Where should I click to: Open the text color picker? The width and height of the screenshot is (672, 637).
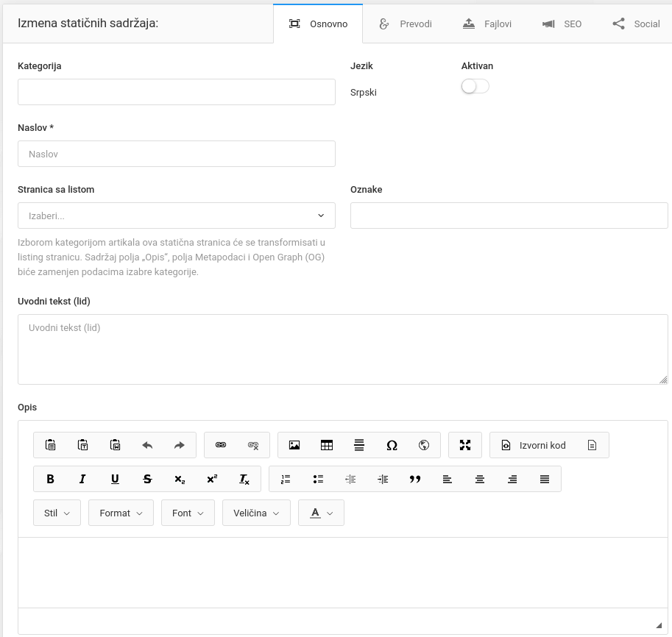(321, 513)
